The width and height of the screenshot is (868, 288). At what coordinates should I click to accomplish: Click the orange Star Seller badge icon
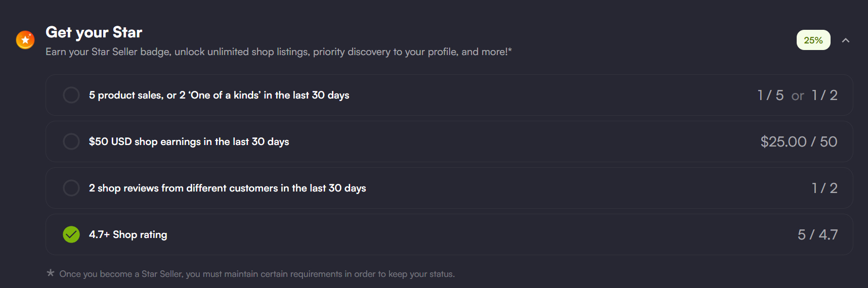25,40
